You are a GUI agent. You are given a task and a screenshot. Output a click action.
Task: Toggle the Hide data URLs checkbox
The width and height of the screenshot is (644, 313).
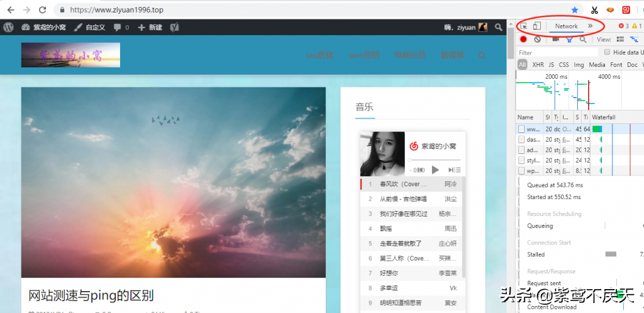[x=607, y=52]
